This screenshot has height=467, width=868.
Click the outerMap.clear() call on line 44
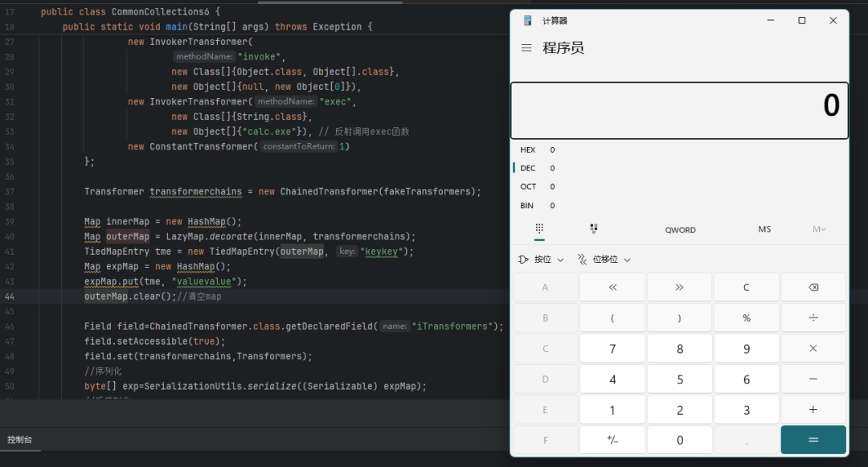click(130, 297)
